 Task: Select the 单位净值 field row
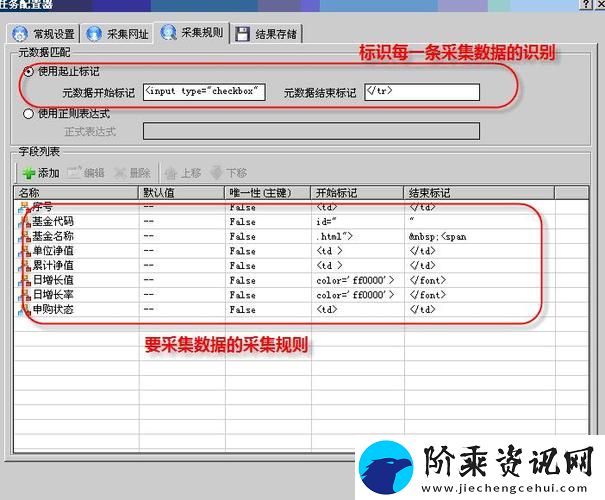click(x=301, y=251)
